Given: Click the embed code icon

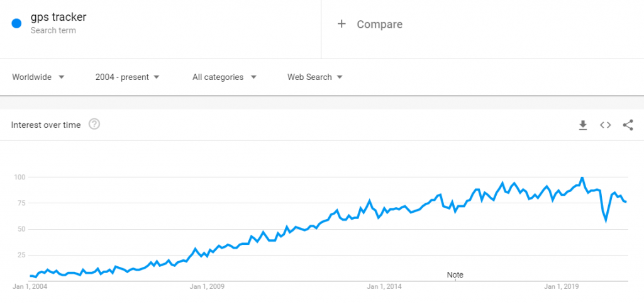Looking at the screenshot, I should [x=605, y=125].
